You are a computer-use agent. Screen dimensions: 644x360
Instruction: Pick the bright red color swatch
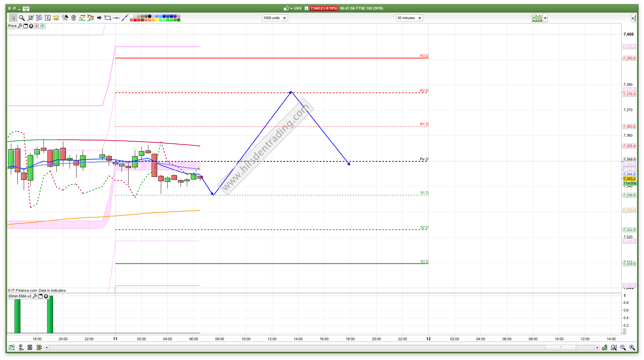point(135,20)
